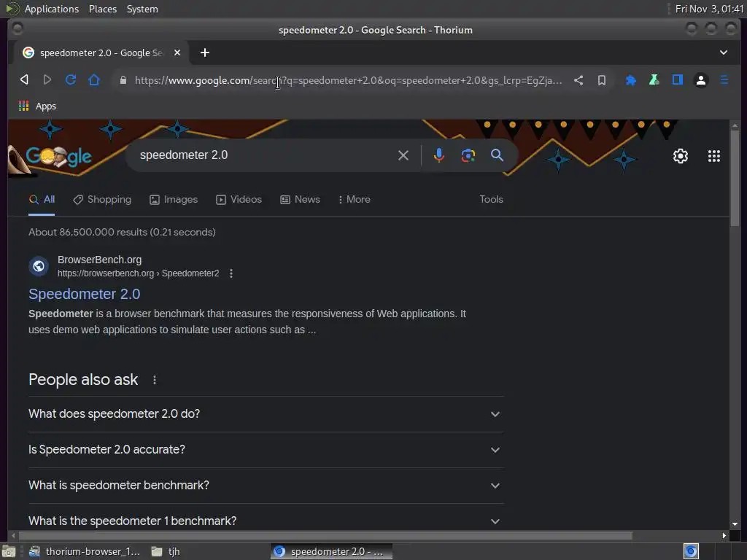Screen dimensions: 747x560
Task: Open People also ask options dots
Action: point(155,379)
